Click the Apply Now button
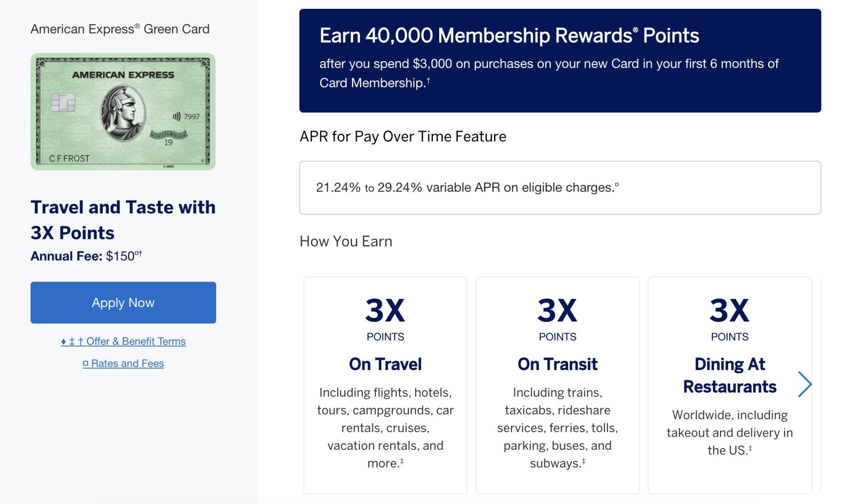 click(123, 302)
